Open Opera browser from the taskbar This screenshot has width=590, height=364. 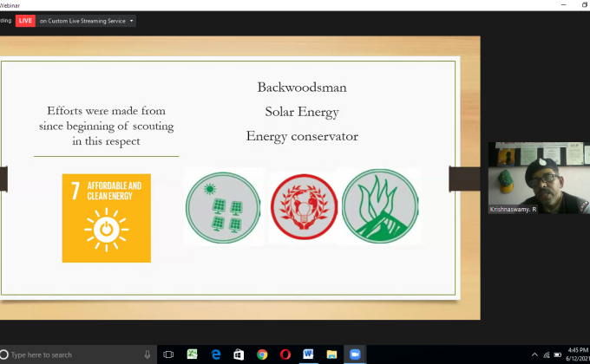pos(285,354)
